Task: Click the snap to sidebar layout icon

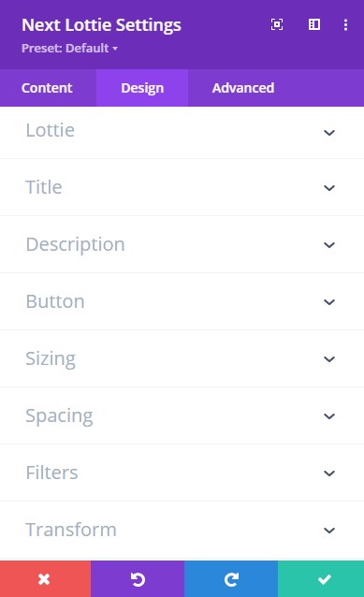Action: (314, 24)
